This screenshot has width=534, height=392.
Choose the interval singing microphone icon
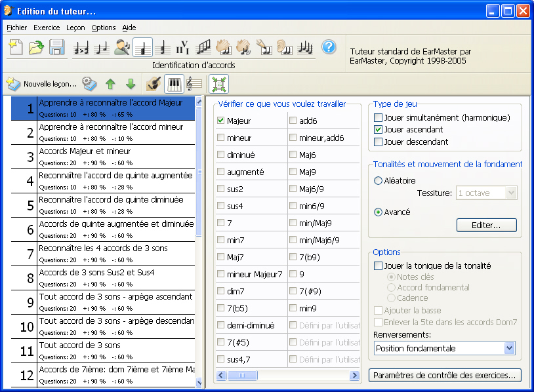(122, 47)
